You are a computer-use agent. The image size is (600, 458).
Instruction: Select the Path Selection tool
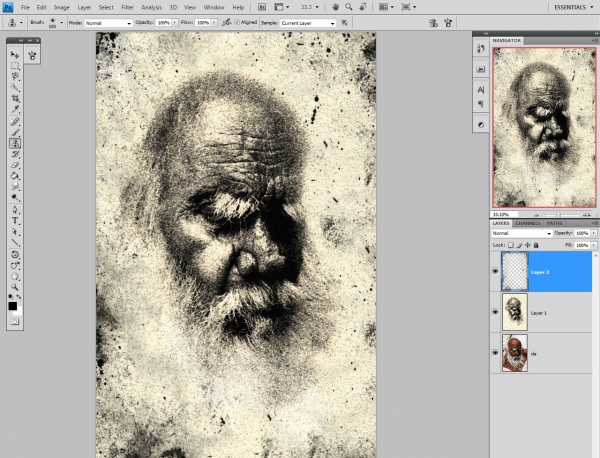tap(15, 232)
